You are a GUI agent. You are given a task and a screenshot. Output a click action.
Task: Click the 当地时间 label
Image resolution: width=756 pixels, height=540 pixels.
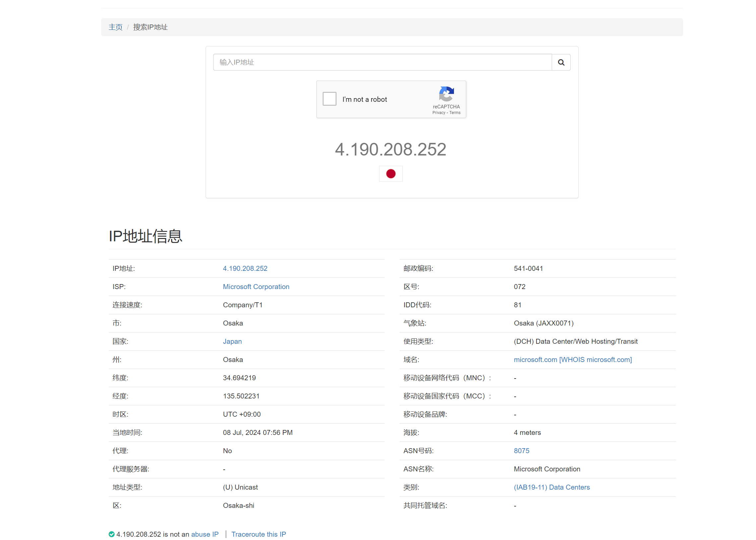(x=127, y=433)
